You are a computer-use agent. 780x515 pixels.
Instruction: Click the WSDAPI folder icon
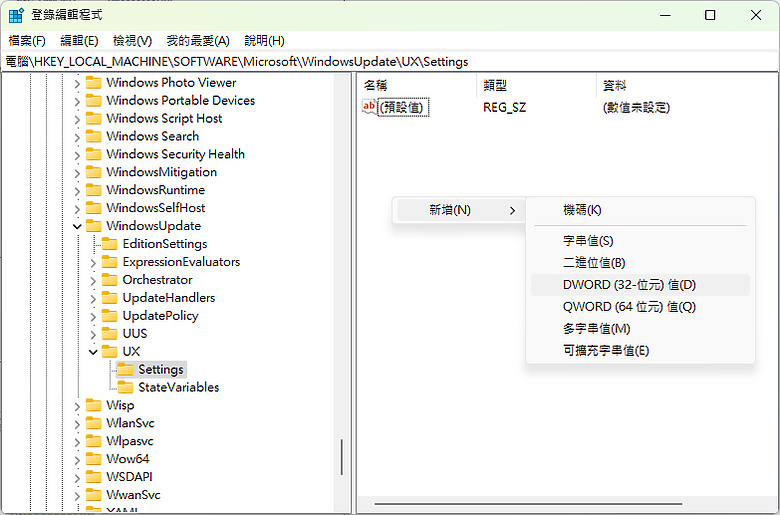point(94,477)
